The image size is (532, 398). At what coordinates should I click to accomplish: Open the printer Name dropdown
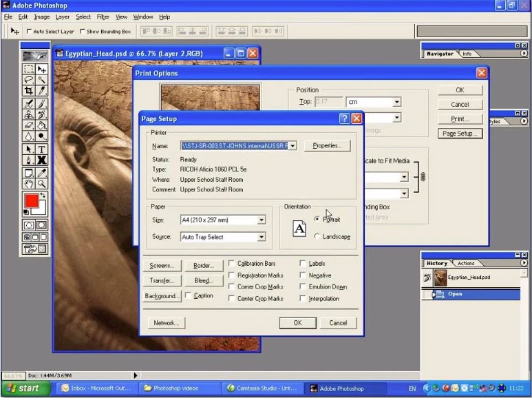tap(292, 146)
